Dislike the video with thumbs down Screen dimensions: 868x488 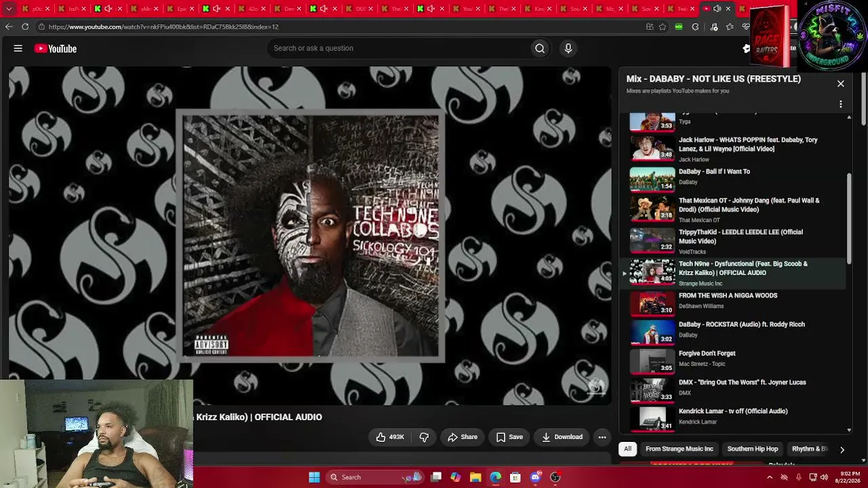(x=424, y=437)
